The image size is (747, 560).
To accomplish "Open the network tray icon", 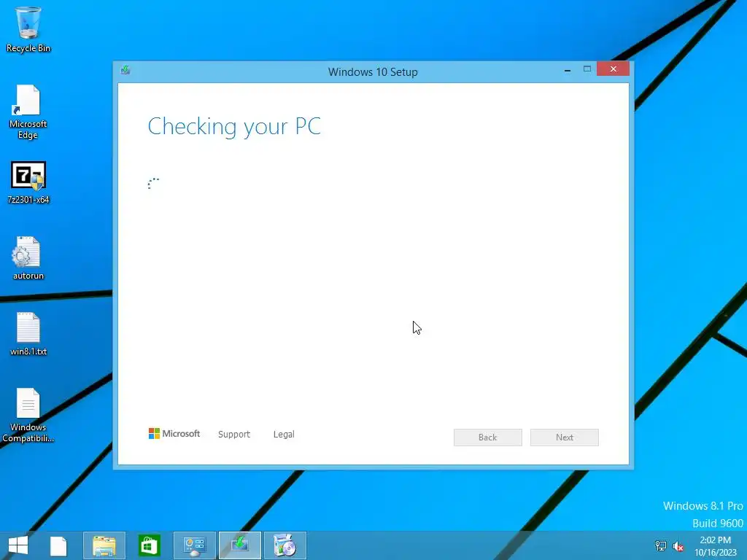I will [x=661, y=545].
